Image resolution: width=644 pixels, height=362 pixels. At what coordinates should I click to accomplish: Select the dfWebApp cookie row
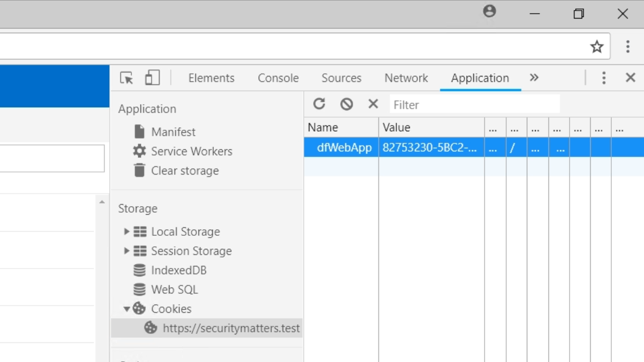click(344, 148)
